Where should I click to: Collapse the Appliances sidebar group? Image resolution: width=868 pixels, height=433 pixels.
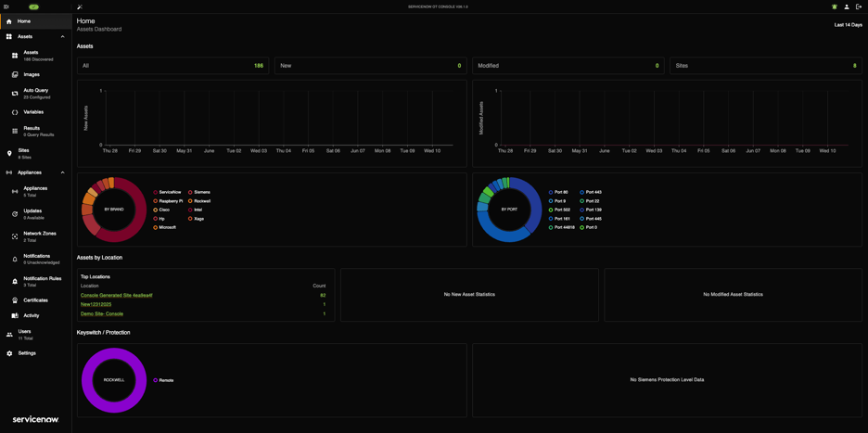(62, 172)
